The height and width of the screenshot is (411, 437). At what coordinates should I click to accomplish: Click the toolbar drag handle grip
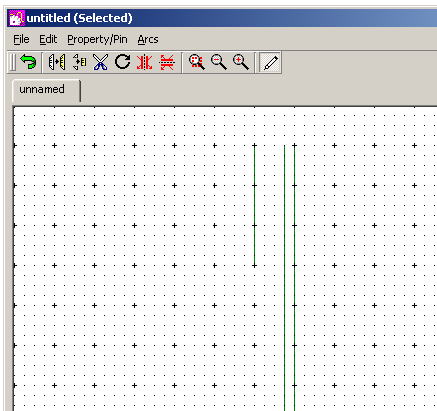(12, 62)
